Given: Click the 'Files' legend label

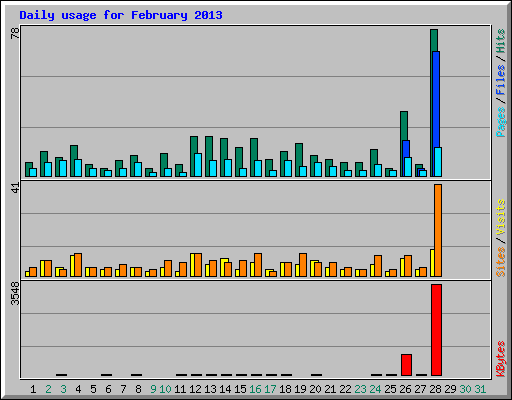Looking at the screenshot, I should tap(500, 80).
